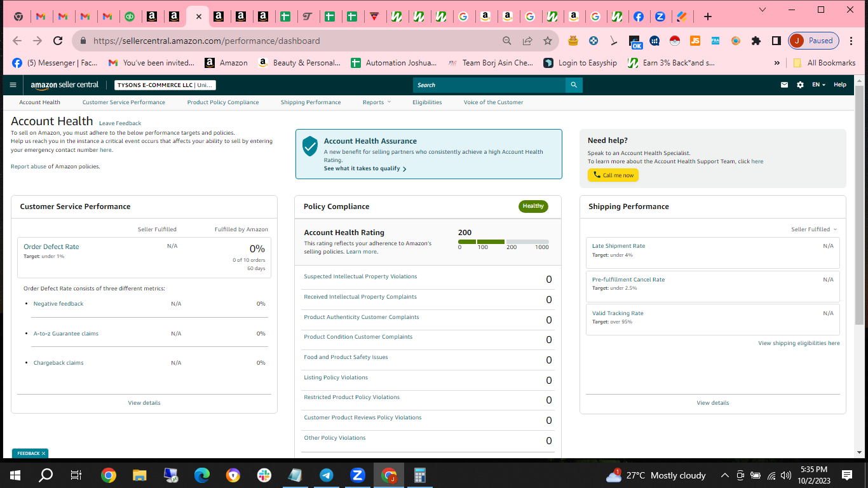
Task: Open the Eligibilities tab
Action: point(427,102)
